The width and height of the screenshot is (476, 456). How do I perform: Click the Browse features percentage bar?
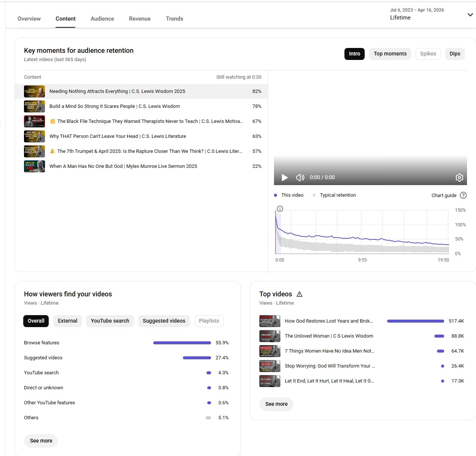(182, 343)
